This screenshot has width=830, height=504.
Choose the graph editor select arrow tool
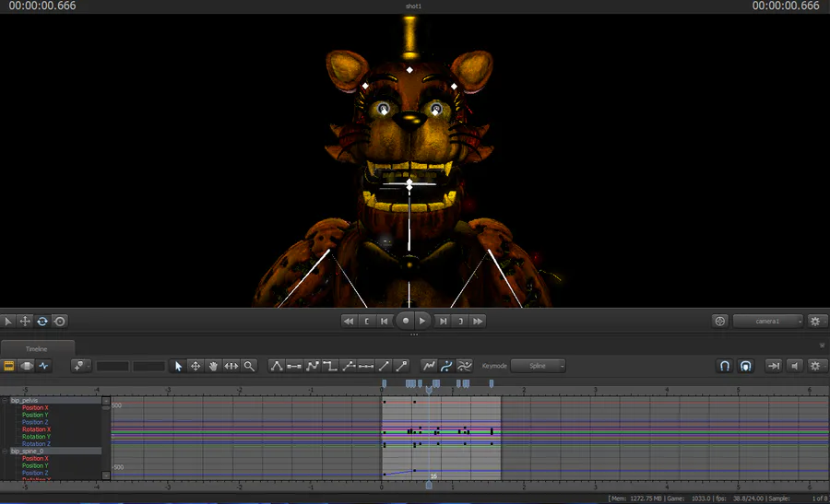(178, 366)
